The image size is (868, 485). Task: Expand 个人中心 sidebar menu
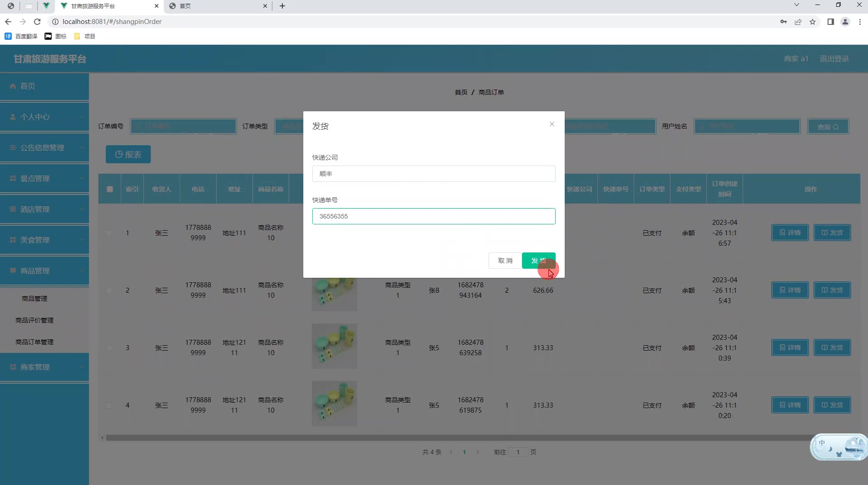click(44, 117)
